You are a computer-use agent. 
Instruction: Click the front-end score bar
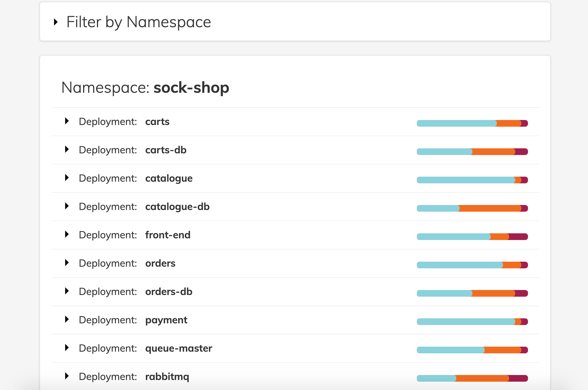pyautogui.click(x=472, y=237)
